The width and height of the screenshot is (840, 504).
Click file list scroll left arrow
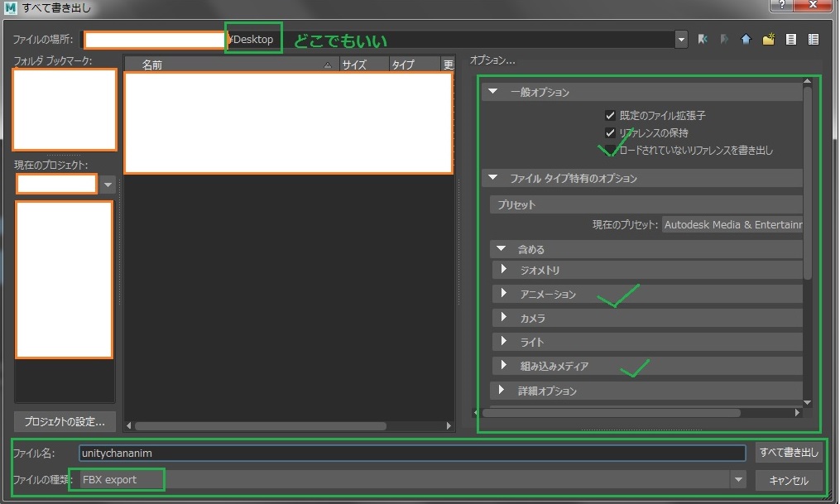point(128,426)
